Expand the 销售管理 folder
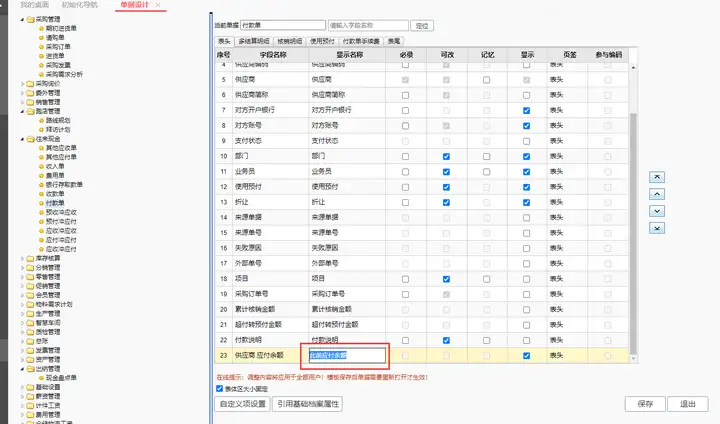 (22, 102)
